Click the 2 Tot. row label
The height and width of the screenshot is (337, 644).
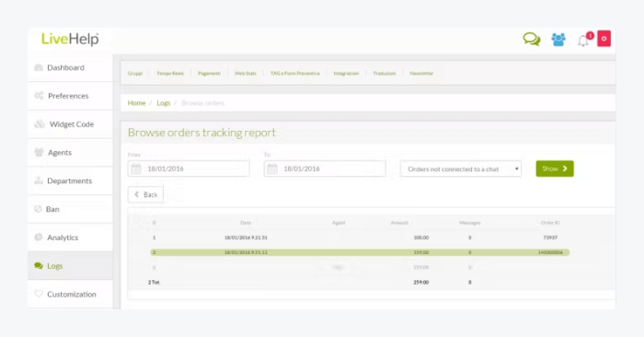154,283
